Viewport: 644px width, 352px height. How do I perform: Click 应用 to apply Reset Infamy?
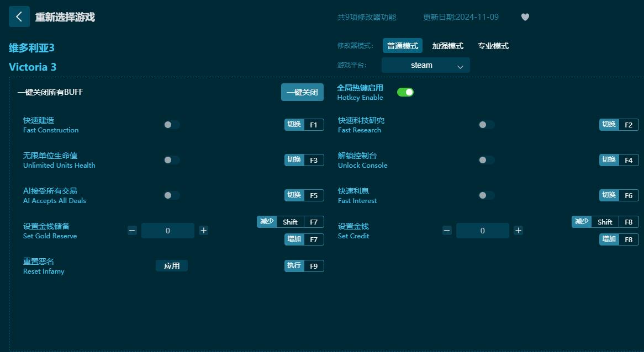click(x=172, y=265)
